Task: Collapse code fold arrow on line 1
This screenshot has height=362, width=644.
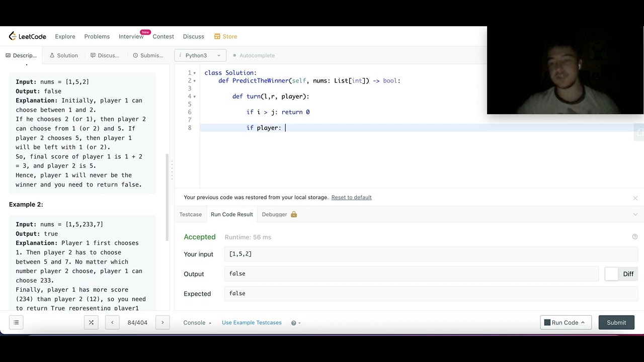Action: (195, 73)
